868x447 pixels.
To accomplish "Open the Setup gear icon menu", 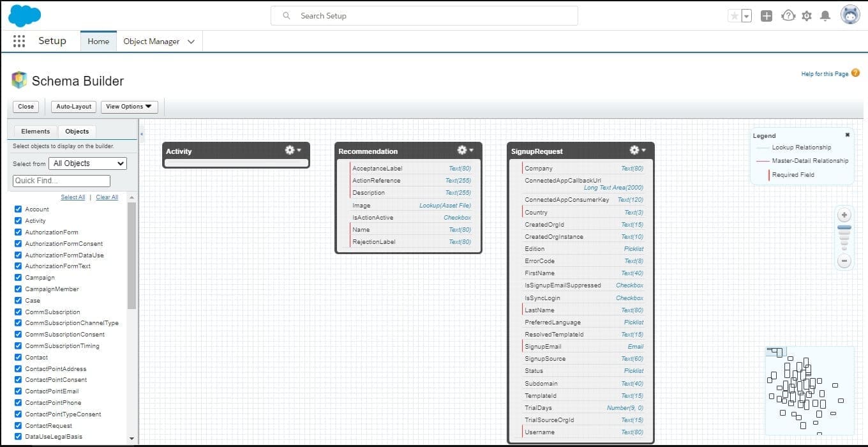I will tap(807, 16).
